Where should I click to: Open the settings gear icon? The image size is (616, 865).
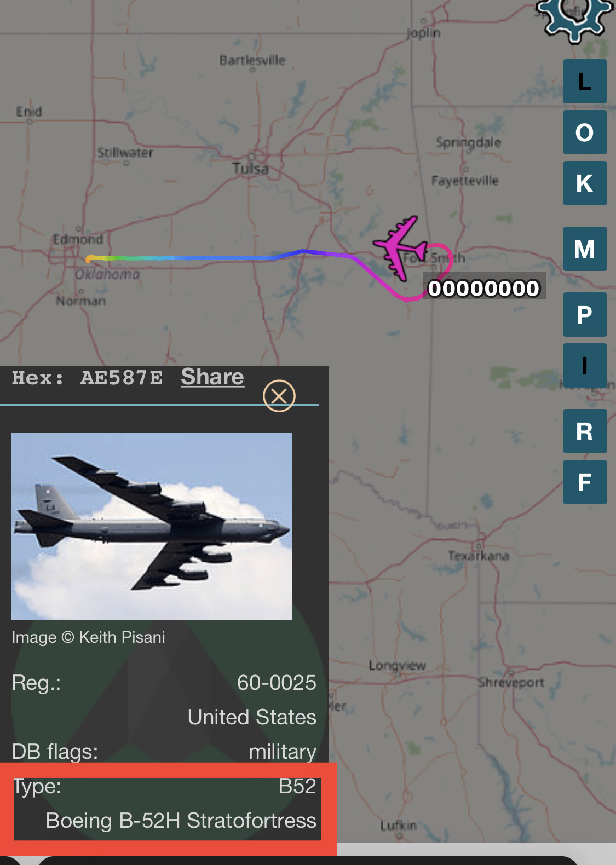click(x=575, y=19)
